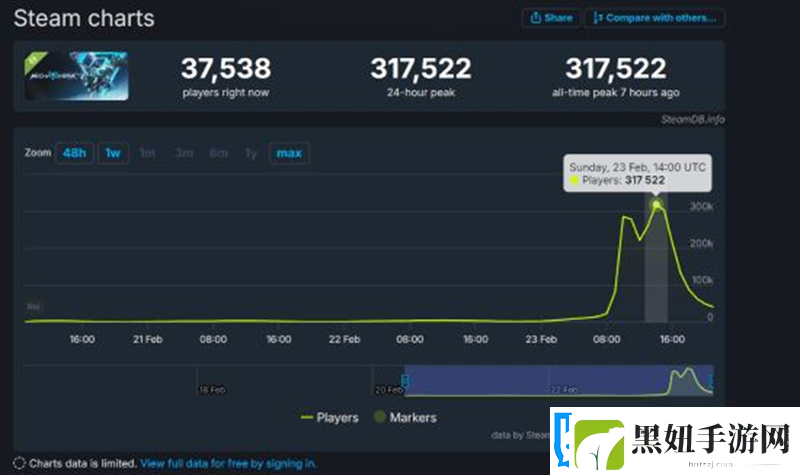
Task: Select the 48h zoom range
Action: point(74,153)
